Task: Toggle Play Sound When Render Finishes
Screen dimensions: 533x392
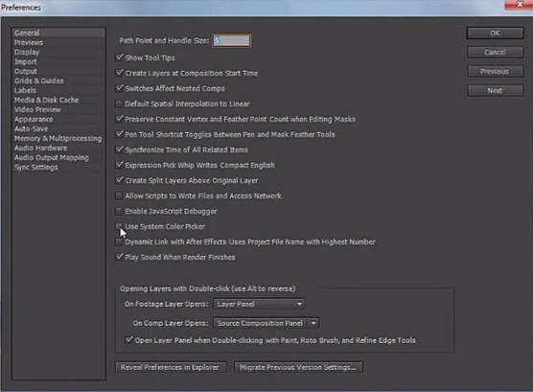Action: [x=119, y=257]
